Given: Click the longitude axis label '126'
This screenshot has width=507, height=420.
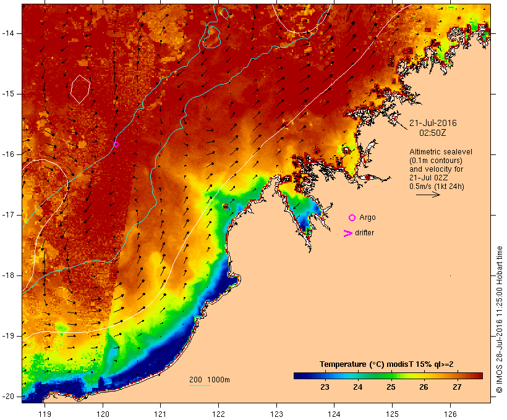Looking at the screenshot, I should (450, 414).
